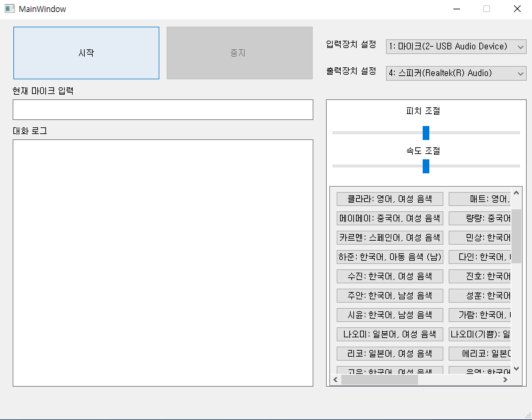Viewport: 532px width, 420px height.
Task: Click the voice list scroll-right arrow
Action: (x=505, y=379)
